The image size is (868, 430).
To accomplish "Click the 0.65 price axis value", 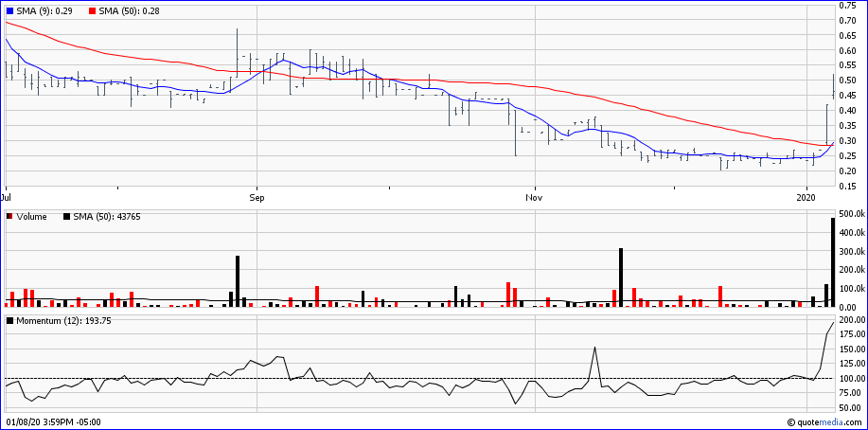I will (x=847, y=35).
